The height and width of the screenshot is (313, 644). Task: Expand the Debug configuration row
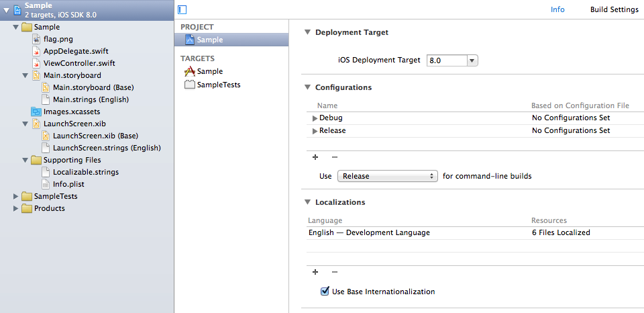(x=315, y=118)
